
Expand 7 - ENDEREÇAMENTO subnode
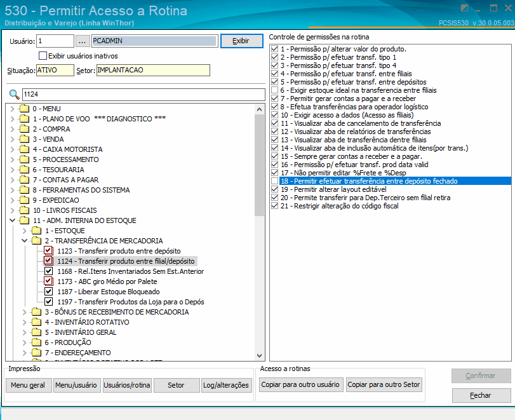(x=24, y=353)
